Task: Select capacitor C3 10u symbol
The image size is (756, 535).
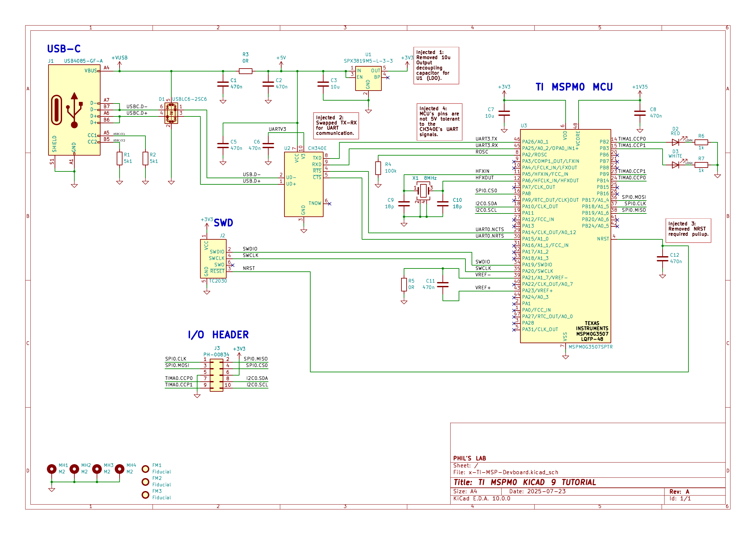Action: [323, 84]
